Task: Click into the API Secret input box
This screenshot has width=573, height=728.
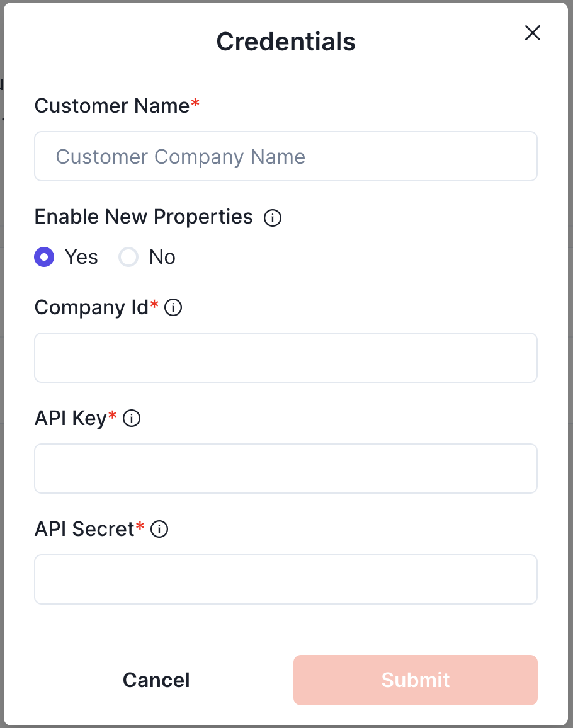Action: [x=286, y=579]
